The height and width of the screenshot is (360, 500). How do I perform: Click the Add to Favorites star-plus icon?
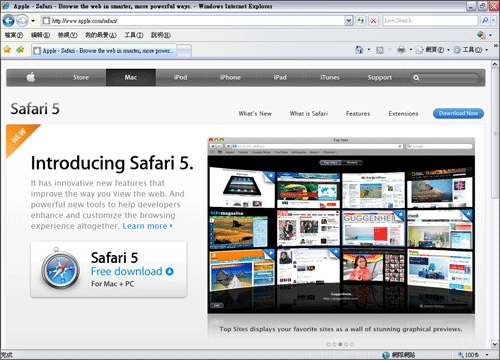pos(20,50)
